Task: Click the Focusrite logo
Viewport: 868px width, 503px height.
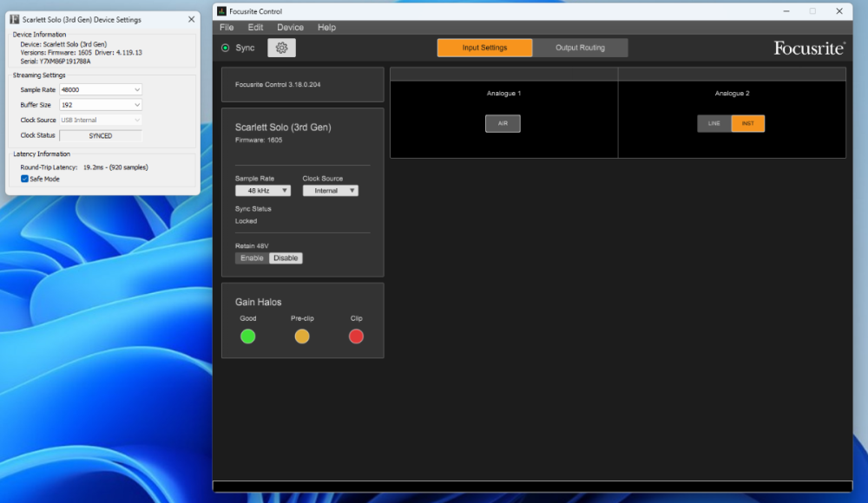Action: [809, 49]
